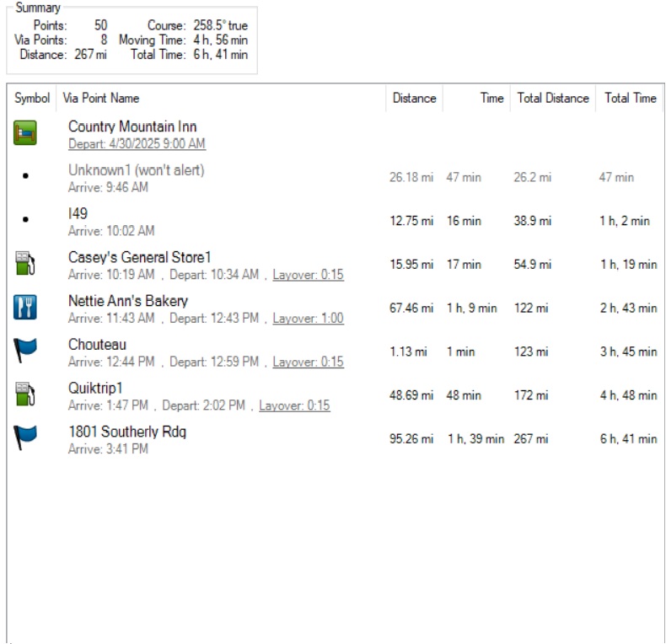Edit Nettie Ann's Bakery Layover 1:00 link

pyautogui.click(x=308, y=318)
